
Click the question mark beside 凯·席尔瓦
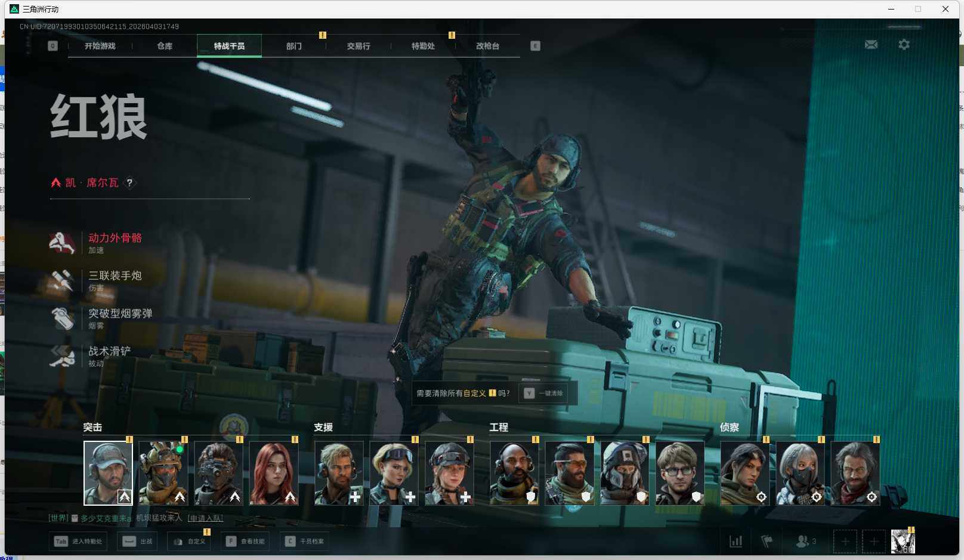pyautogui.click(x=129, y=183)
